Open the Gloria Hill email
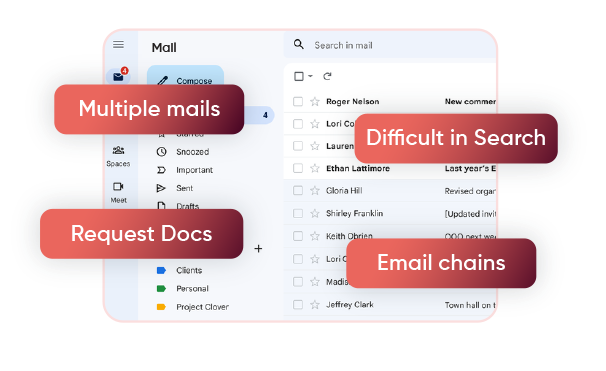606x371 pixels. 390,191
